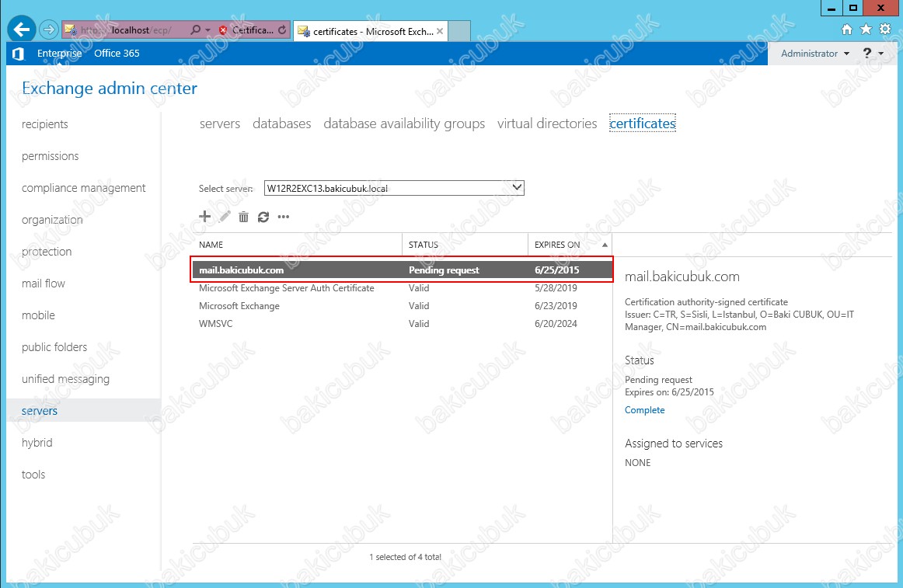This screenshot has height=588, width=903.
Task: Click the Exchange admin center title
Action: tap(110, 88)
